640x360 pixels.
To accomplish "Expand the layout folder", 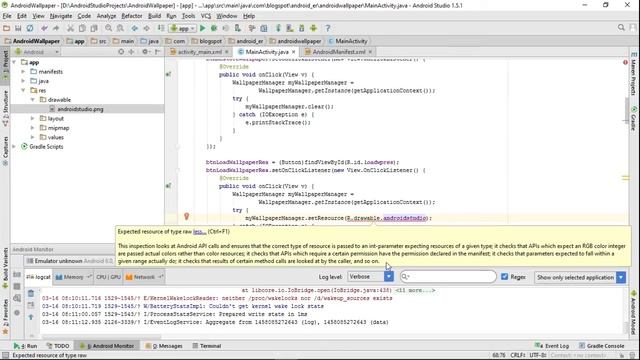I will (x=33, y=118).
